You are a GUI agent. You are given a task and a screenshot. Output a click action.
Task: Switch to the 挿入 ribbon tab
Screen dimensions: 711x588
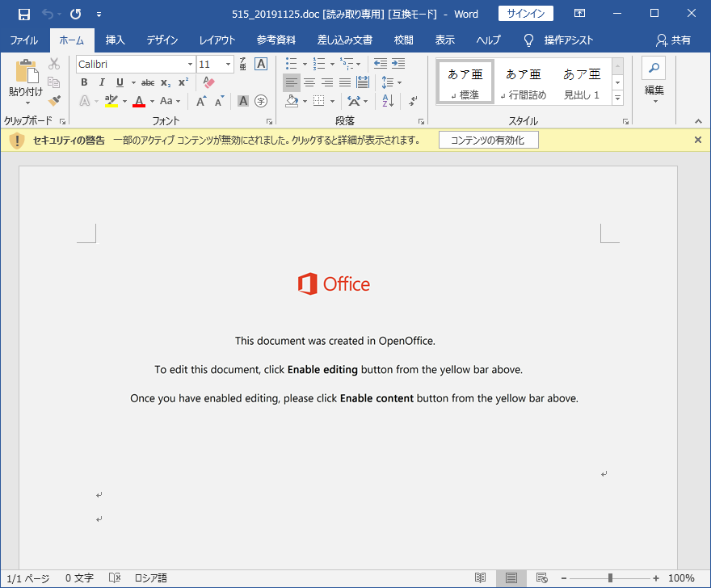pos(115,40)
